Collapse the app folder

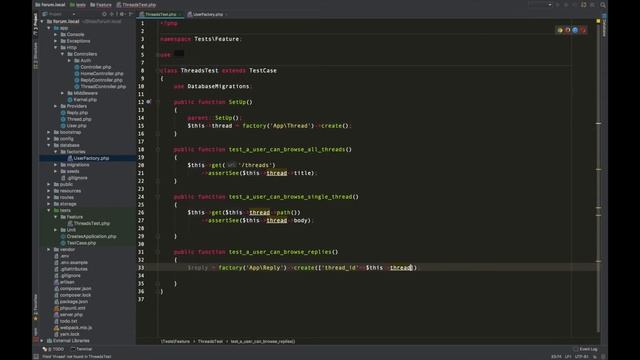pyautogui.click(x=49, y=28)
